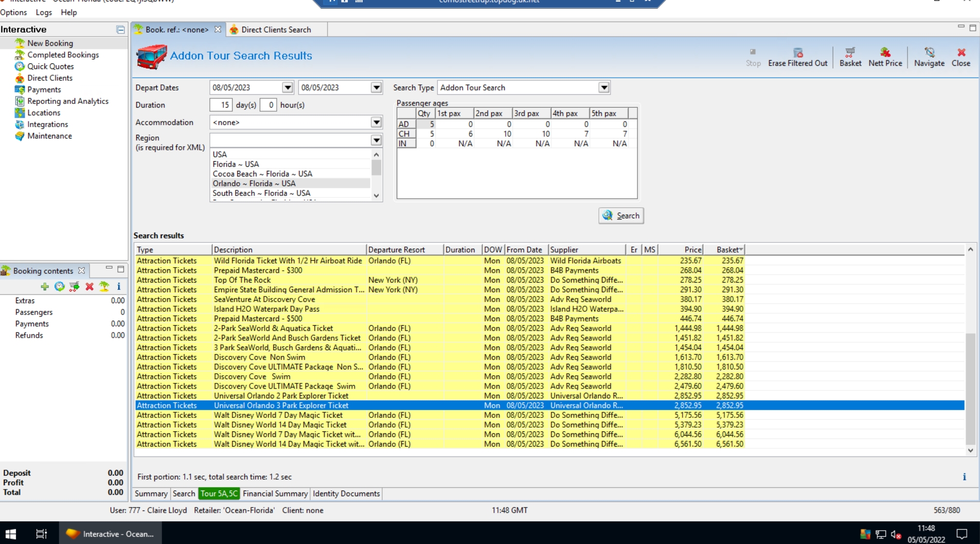The height and width of the screenshot is (544, 980).
Task: Open the first Depart Dates dropdown
Action: (288, 87)
